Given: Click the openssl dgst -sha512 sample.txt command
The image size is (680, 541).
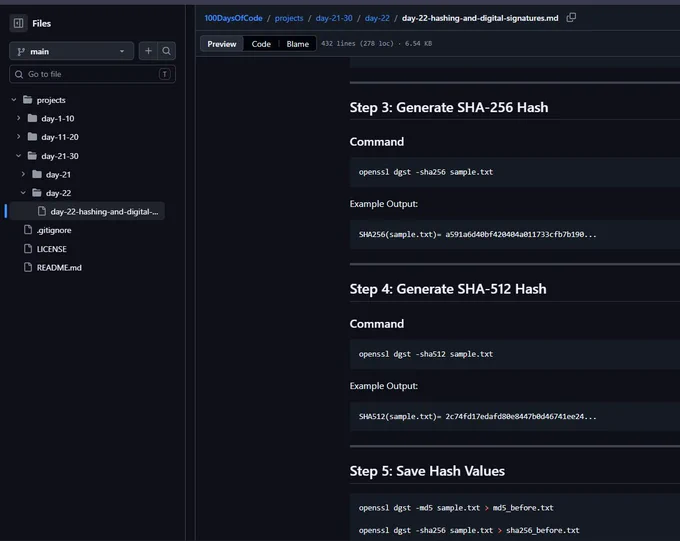Looking at the screenshot, I should pos(426,354).
